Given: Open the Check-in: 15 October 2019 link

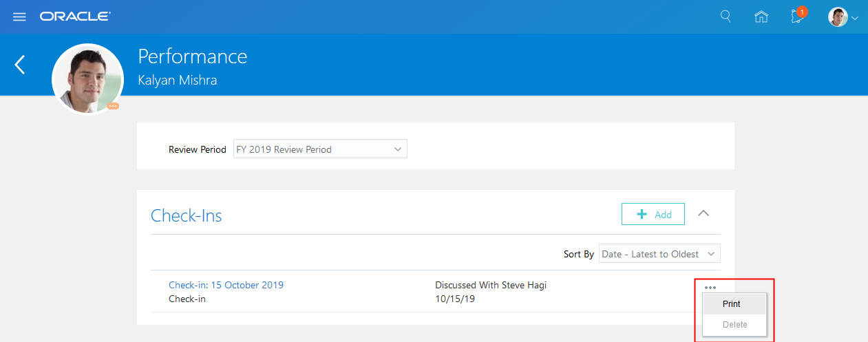Looking at the screenshot, I should (226, 285).
